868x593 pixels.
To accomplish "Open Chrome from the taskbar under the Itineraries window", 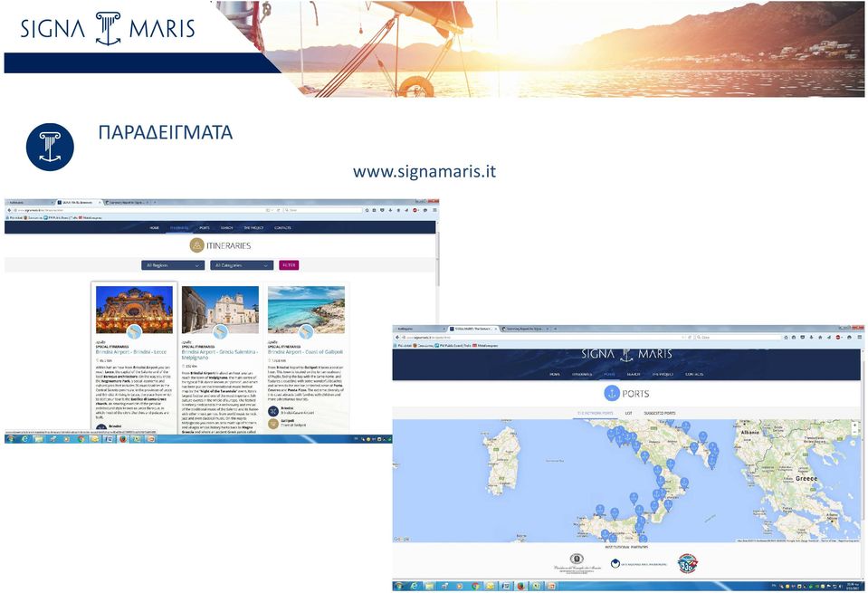I will tap(81, 439).
